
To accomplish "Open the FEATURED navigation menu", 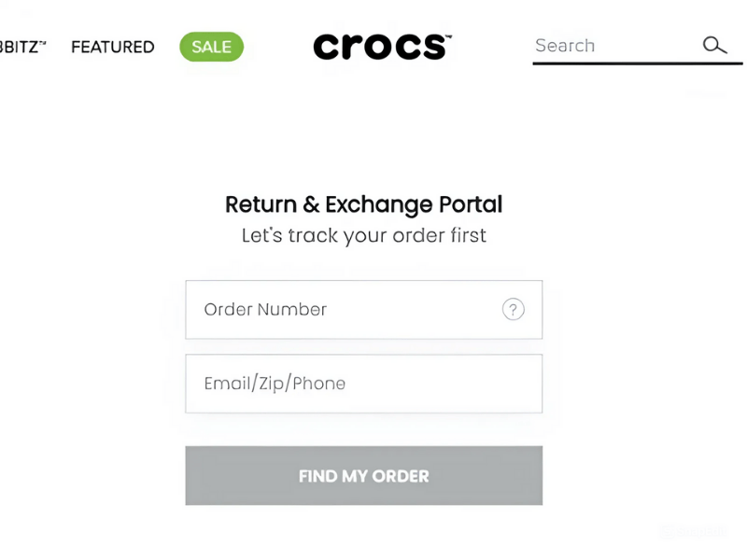I will (112, 47).
